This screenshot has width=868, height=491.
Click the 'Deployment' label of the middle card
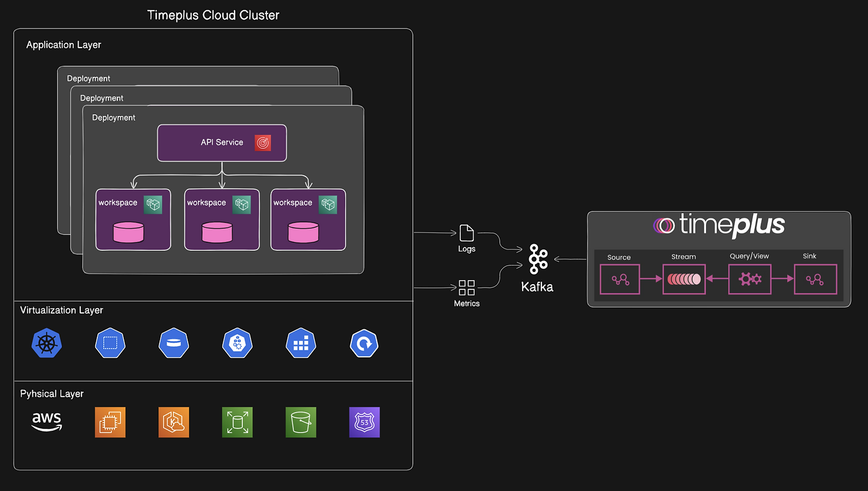(x=101, y=98)
